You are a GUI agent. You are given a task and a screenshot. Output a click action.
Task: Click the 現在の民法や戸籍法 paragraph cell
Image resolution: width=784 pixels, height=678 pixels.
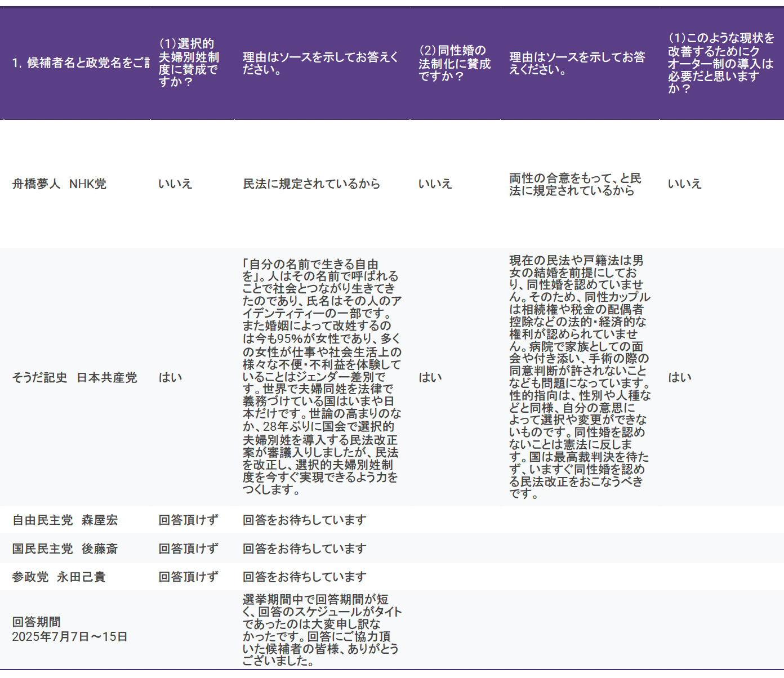[x=580, y=377]
